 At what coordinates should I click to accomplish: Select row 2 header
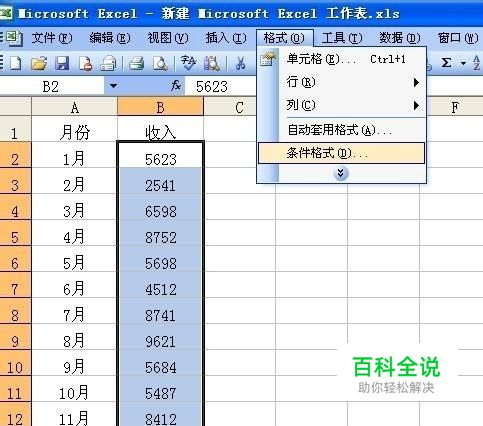click(x=15, y=155)
